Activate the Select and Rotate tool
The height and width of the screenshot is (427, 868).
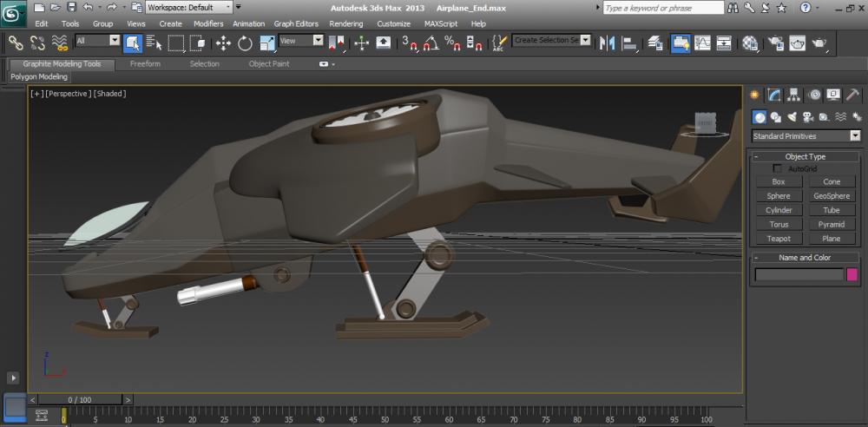pos(245,43)
